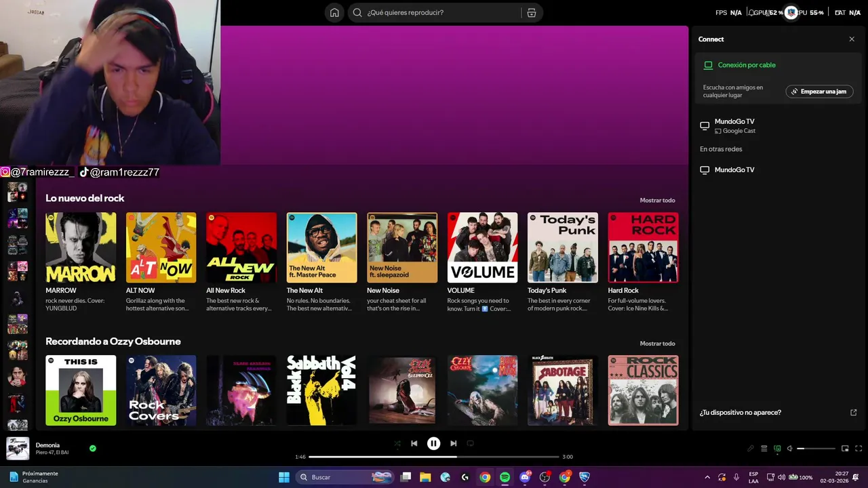Open the Demonia song title
868x488 pixels.
pyautogui.click(x=47, y=445)
